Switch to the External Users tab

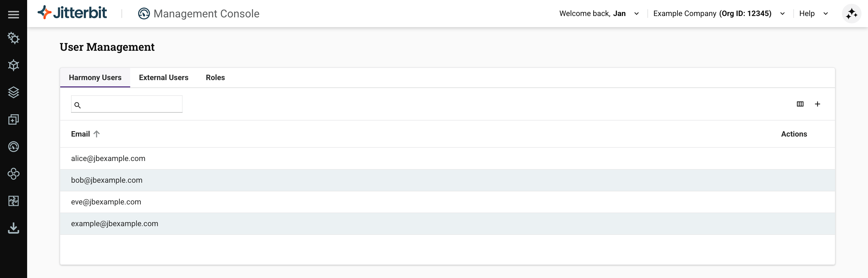[163, 78]
